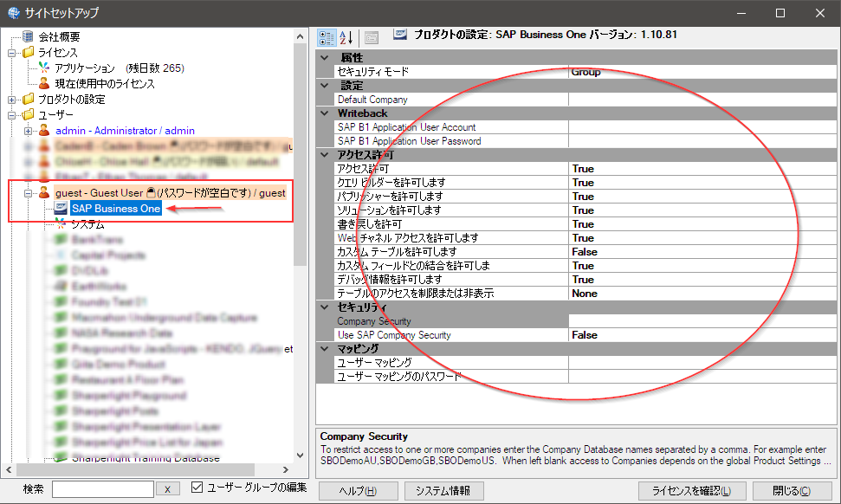The height and width of the screenshot is (504, 841).
Task: Collapse the マッピング property category
Action: (x=325, y=348)
